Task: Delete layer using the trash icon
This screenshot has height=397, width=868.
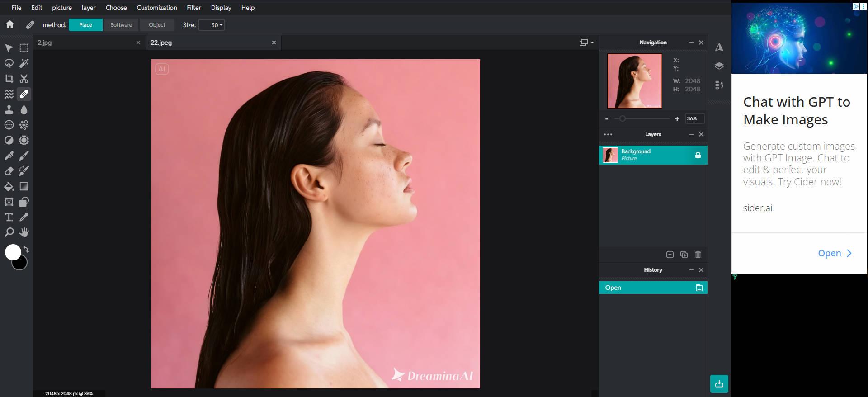Action: (698, 255)
